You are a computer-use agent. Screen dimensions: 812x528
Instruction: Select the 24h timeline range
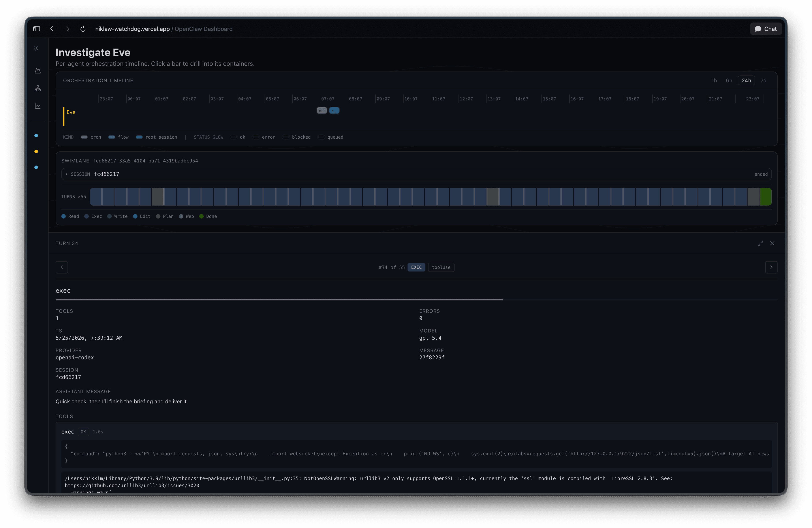tap(746, 81)
